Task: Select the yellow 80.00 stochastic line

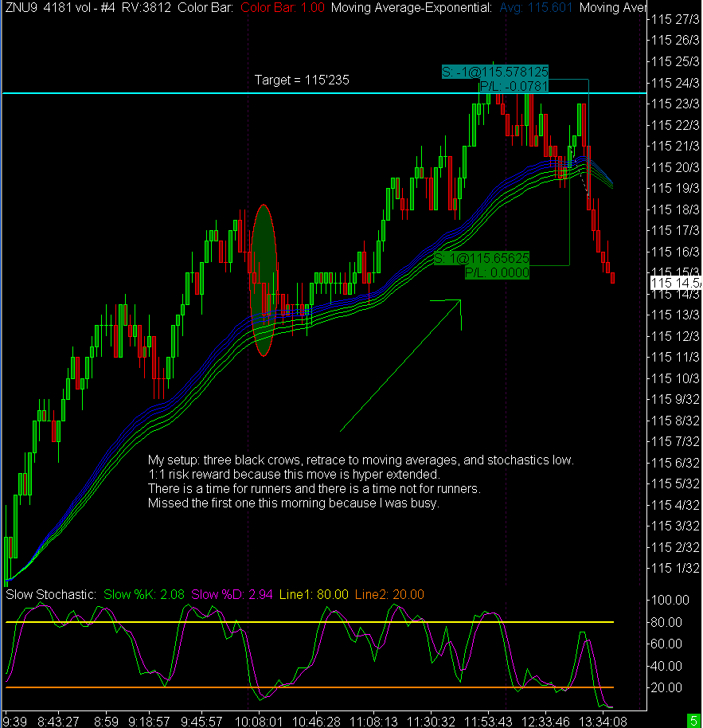Action: pyautogui.click(x=310, y=622)
